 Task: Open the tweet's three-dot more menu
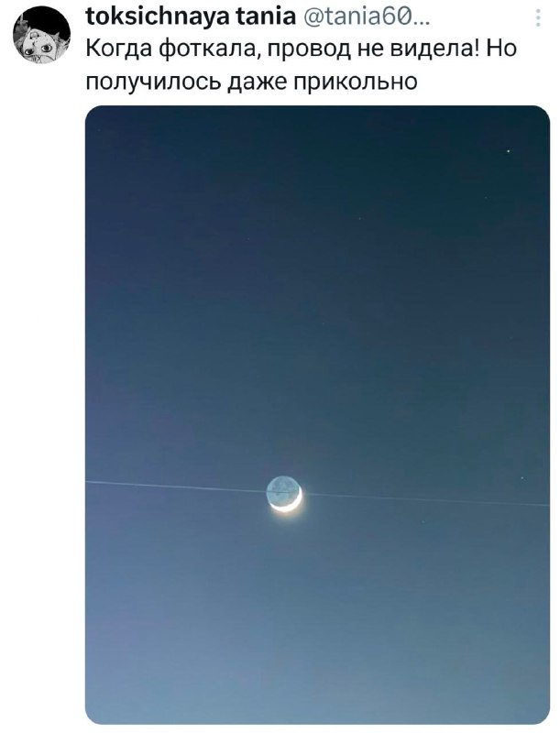[x=537, y=18]
